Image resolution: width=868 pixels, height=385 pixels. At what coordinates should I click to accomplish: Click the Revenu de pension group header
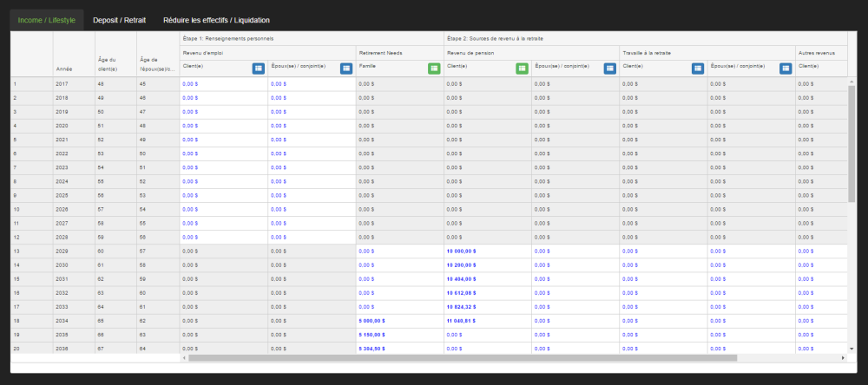(x=531, y=53)
